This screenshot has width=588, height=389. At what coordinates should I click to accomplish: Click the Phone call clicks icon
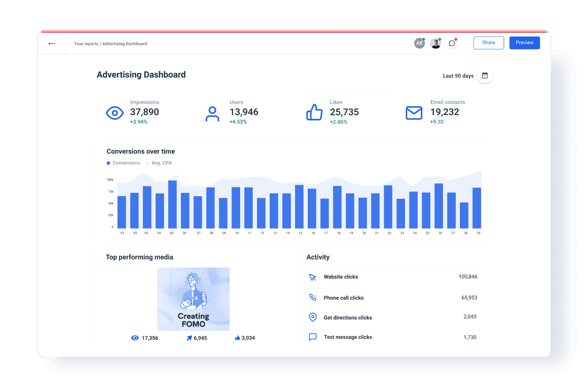[313, 297]
